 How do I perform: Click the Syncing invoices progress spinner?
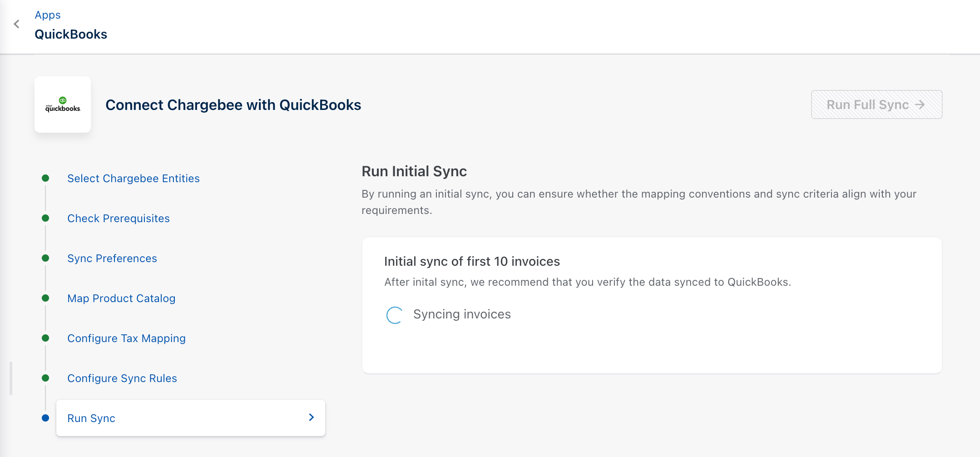[394, 315]
